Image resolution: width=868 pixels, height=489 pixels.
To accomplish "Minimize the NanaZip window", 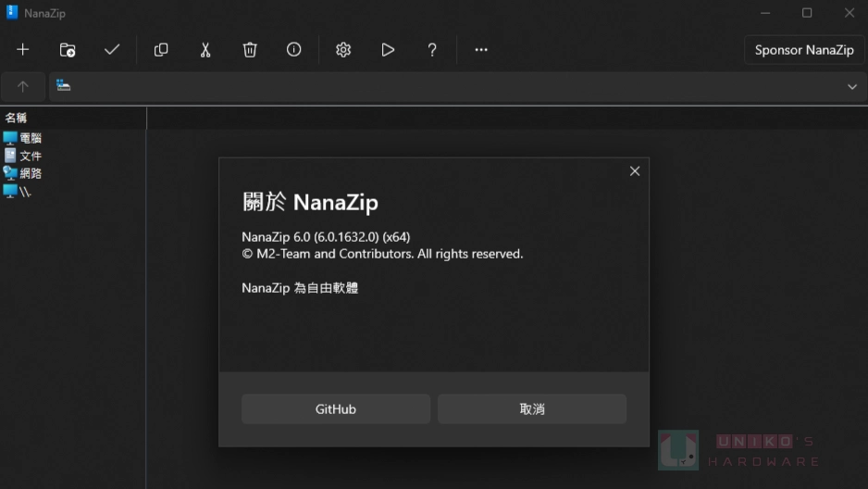I will pos(765,13).
